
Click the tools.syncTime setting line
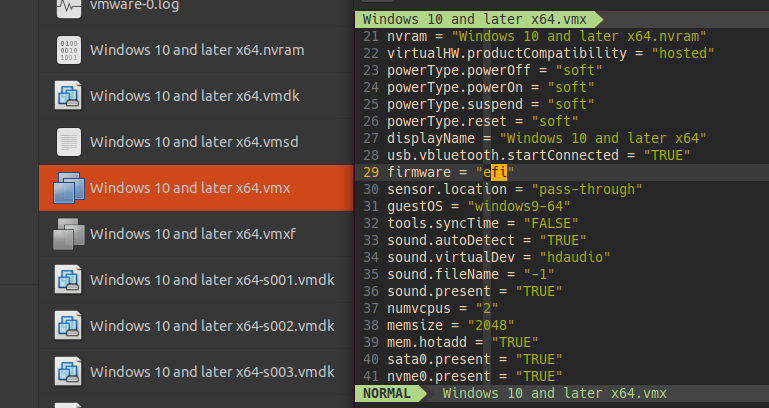pyautogui.click(x=483, y=223)
